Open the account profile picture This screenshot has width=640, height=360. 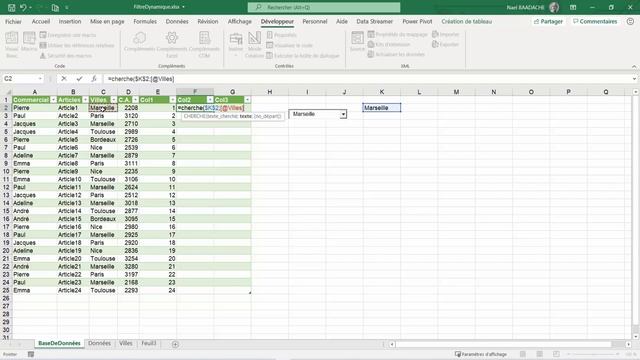pyautogui.click(x=554, y=7)
